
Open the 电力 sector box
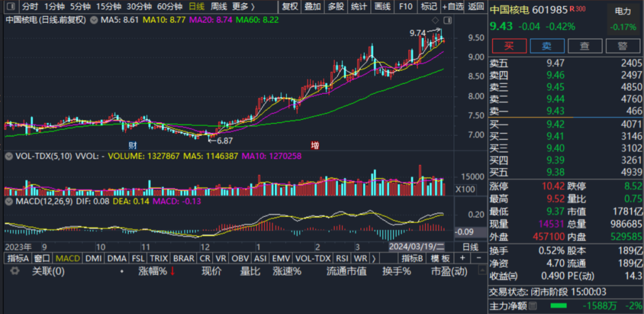pos(623,19)
